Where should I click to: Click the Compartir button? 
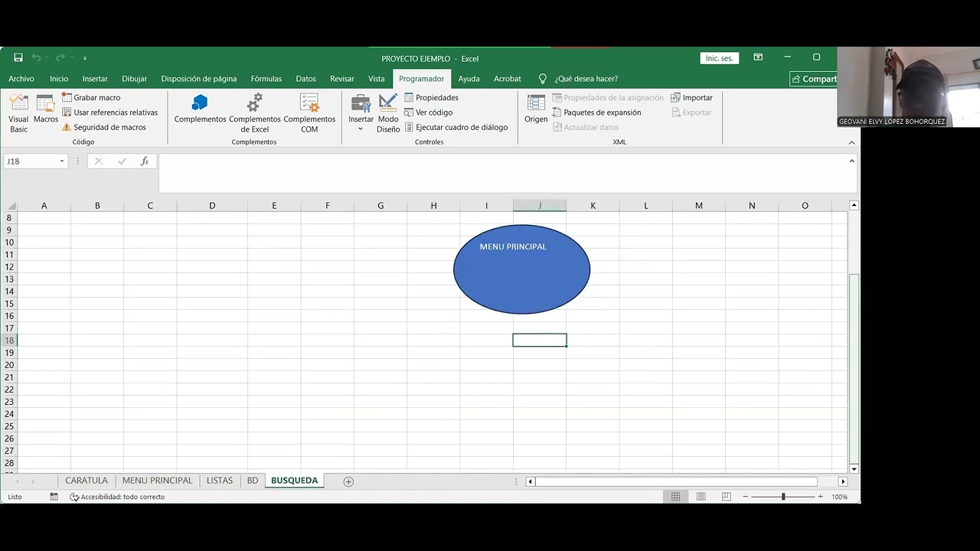tap(815, 79)
